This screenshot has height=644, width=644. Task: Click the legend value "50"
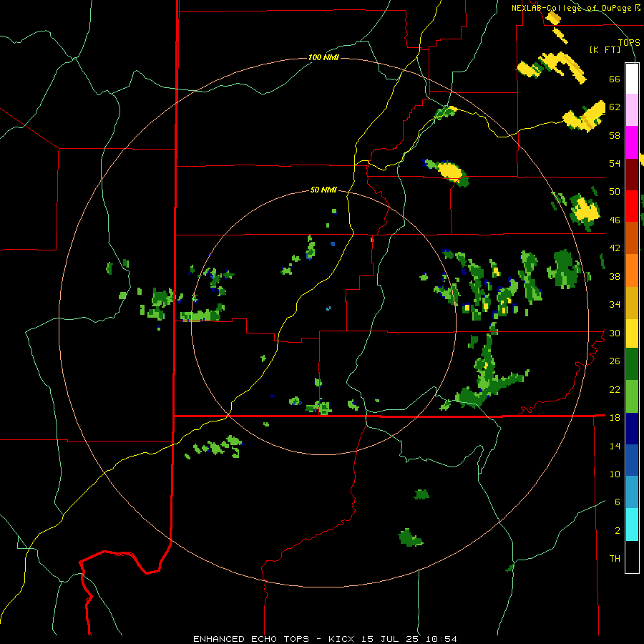(615, 192)
